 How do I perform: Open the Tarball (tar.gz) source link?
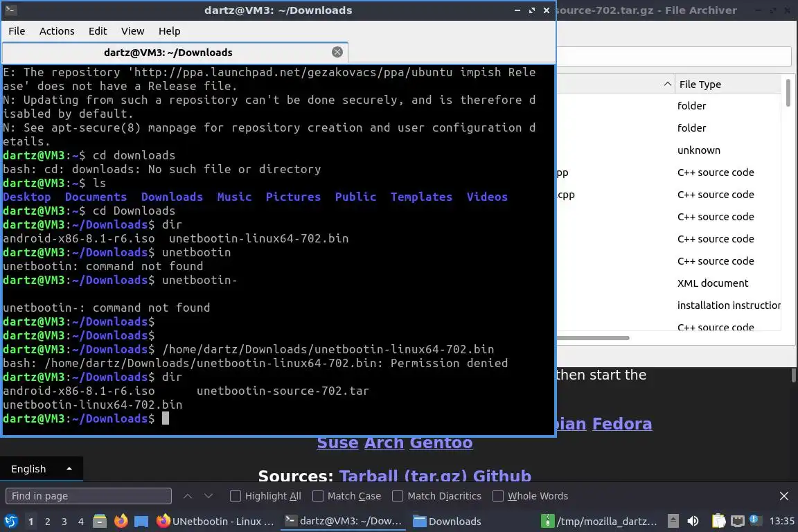pyautogui.click(x=403, y=475)
